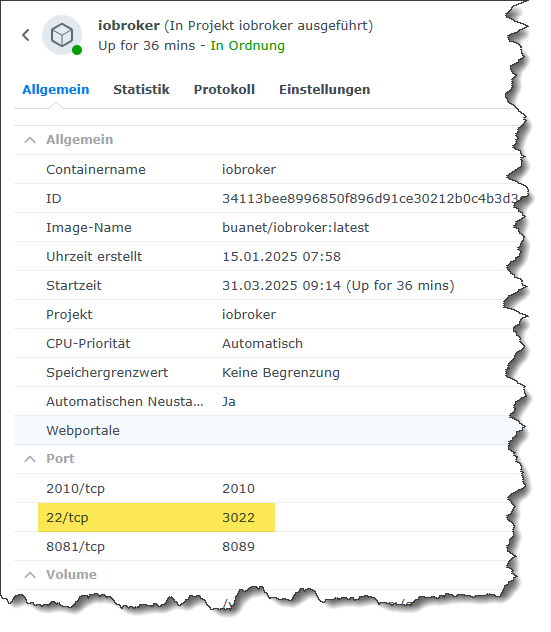
Task: Click the In Ordnung status text
Action: point(247,46)
